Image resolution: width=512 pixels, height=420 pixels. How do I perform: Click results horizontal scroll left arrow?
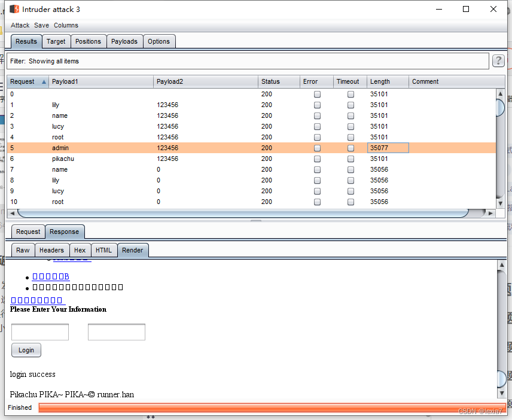pos(12,213)
